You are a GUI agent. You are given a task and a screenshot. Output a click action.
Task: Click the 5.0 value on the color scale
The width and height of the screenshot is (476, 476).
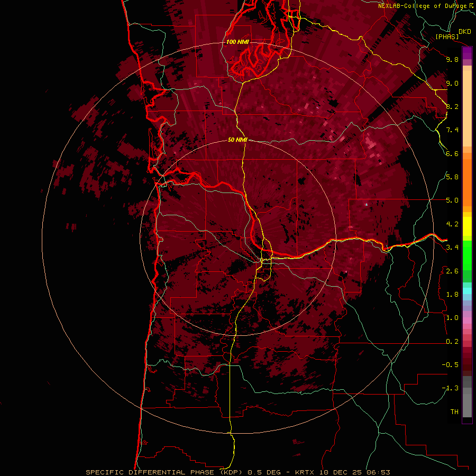coord(452,200)
